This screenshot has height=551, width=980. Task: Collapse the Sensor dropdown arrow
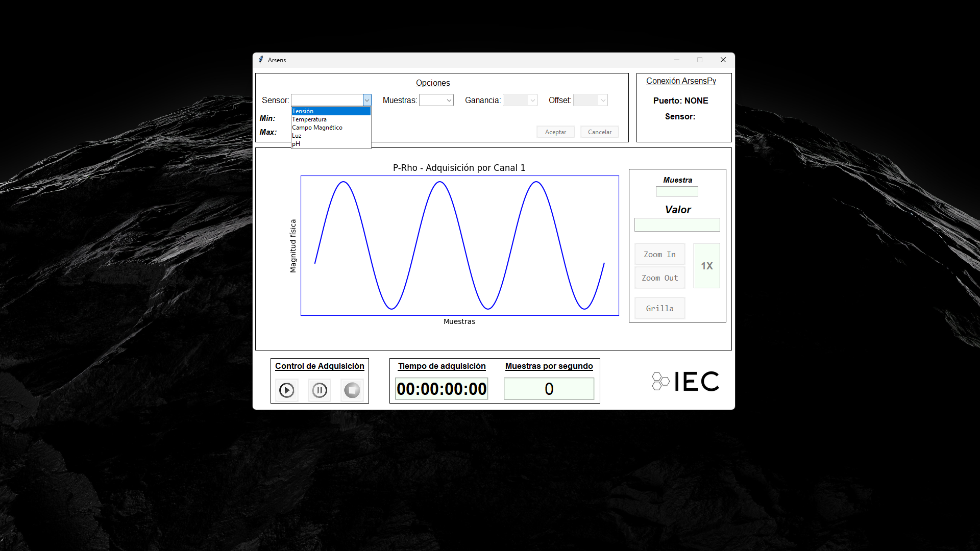(x=366, y=101)
